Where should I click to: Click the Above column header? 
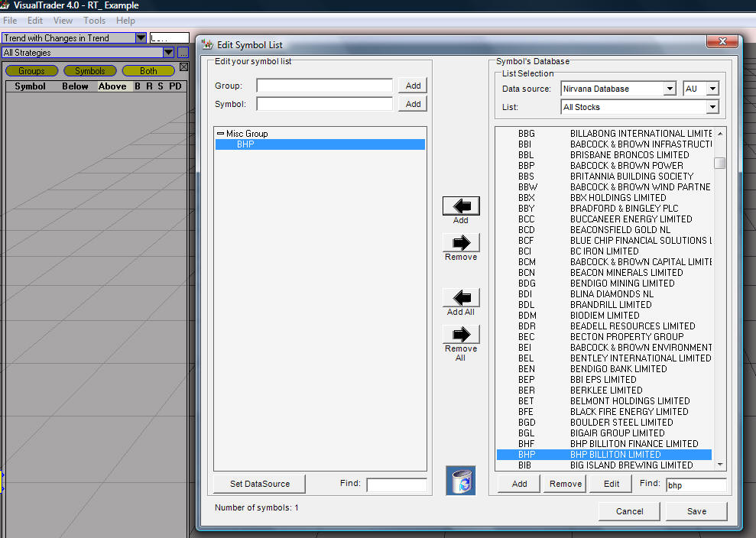point(112,86)
